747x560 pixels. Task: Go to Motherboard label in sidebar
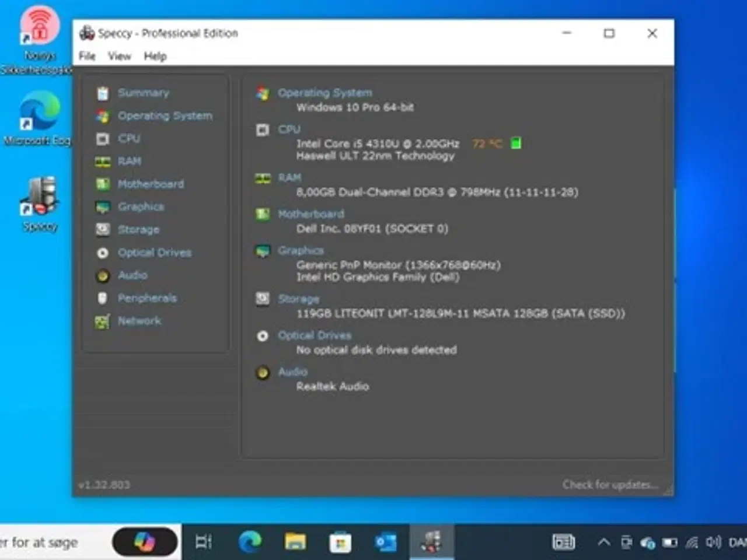coord(151,184)
